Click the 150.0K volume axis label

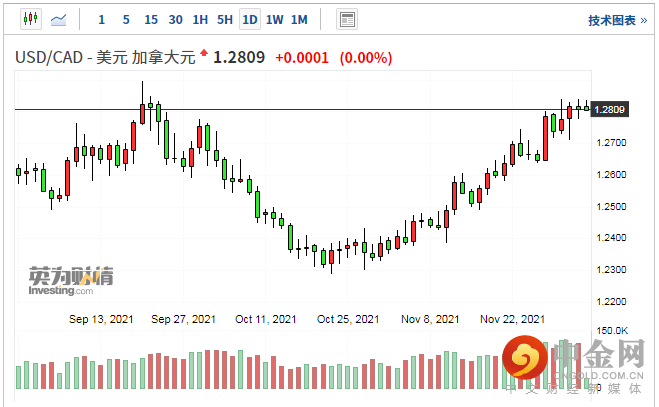(x=612, y=331)
